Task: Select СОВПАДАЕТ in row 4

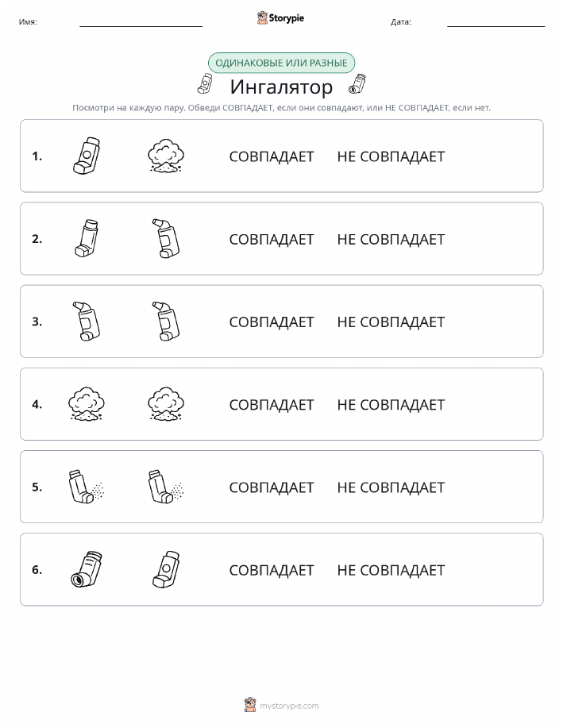Action: point(272,405)
